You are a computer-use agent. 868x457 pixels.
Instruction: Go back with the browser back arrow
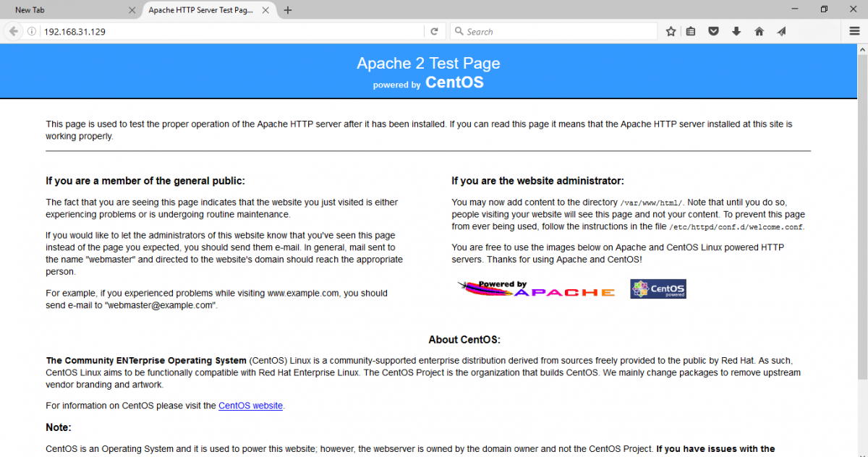13,32
